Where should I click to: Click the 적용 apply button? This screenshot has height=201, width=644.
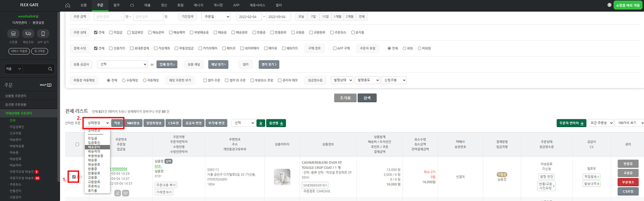pos(117,123)
